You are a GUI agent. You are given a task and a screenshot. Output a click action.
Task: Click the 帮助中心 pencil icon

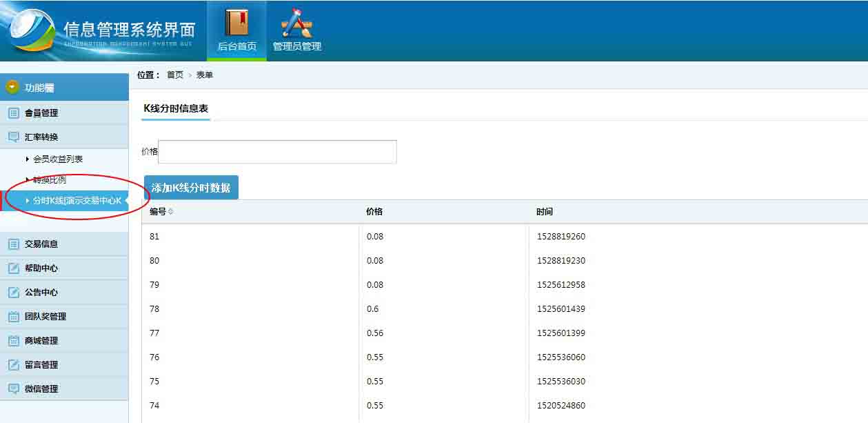pos(14,268)
